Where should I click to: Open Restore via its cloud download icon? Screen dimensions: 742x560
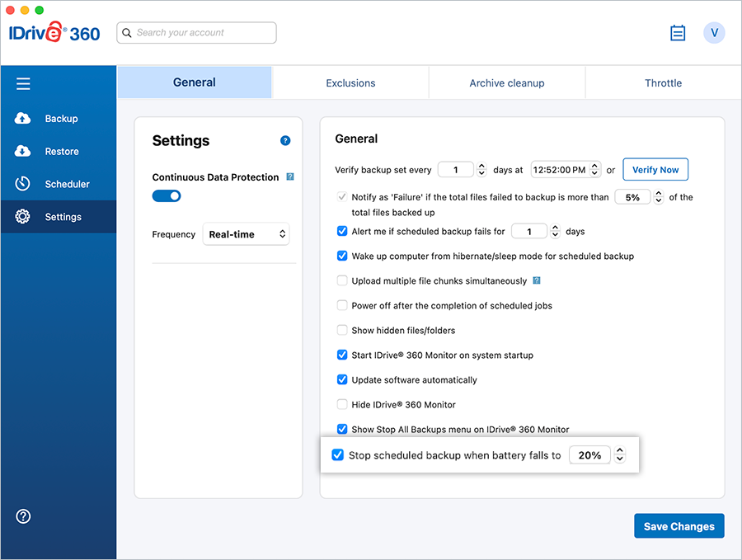coord(23,152)
